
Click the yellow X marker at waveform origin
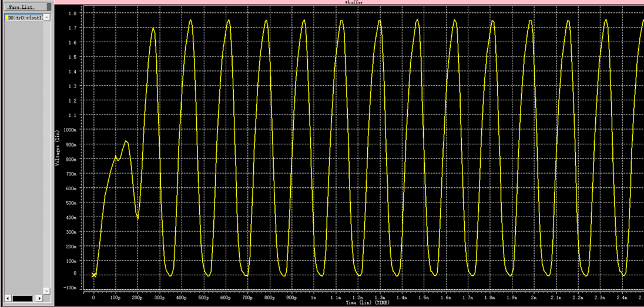(94, 275)
